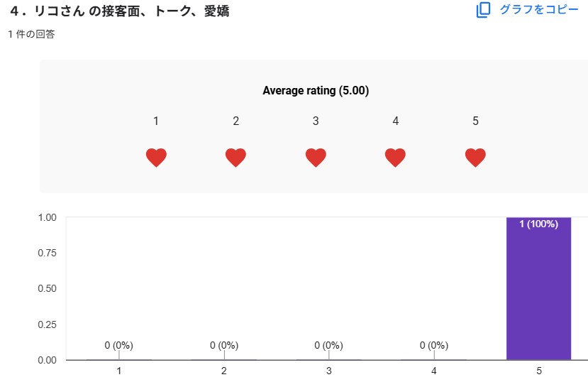Click the グラフをコピー link text

point(538,10)
